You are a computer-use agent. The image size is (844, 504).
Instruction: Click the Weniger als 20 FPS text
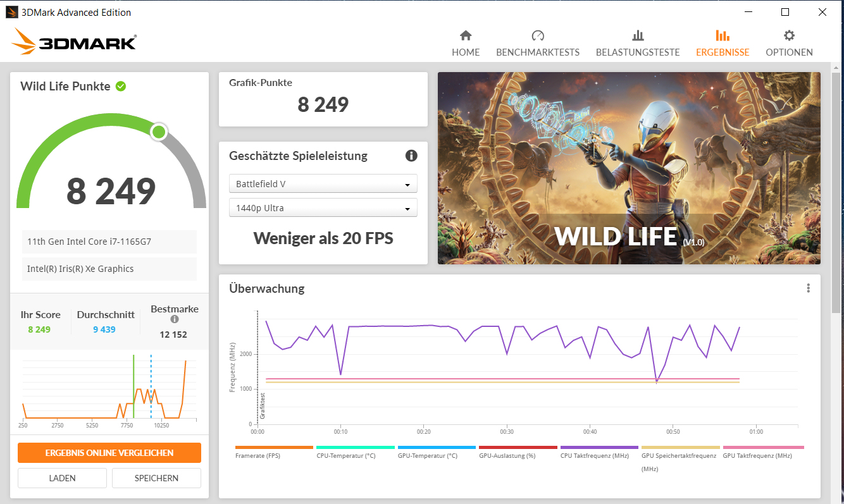click(x=323, y=238)
